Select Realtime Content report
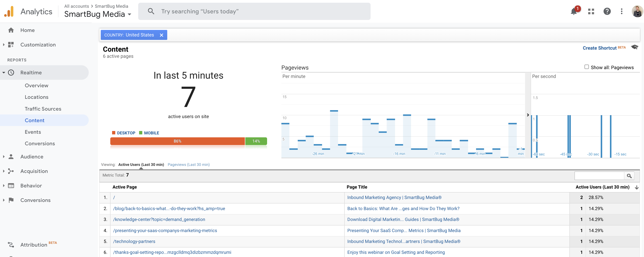 click(34, 120)
